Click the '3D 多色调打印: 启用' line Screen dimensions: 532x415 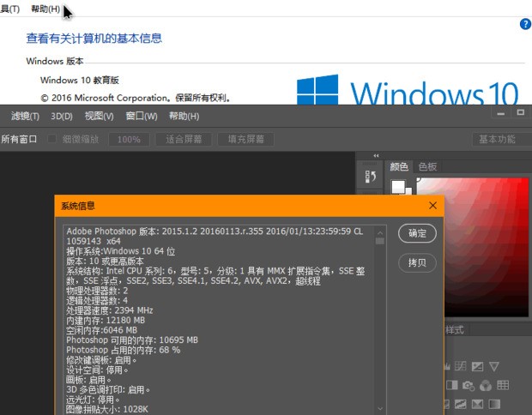[x=108, y=389]
